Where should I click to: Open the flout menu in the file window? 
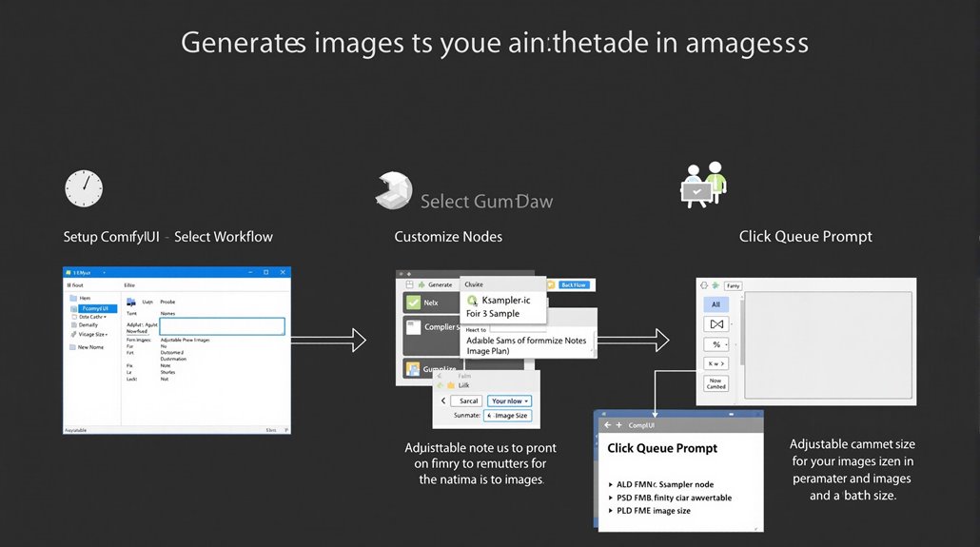pos(75,285)
